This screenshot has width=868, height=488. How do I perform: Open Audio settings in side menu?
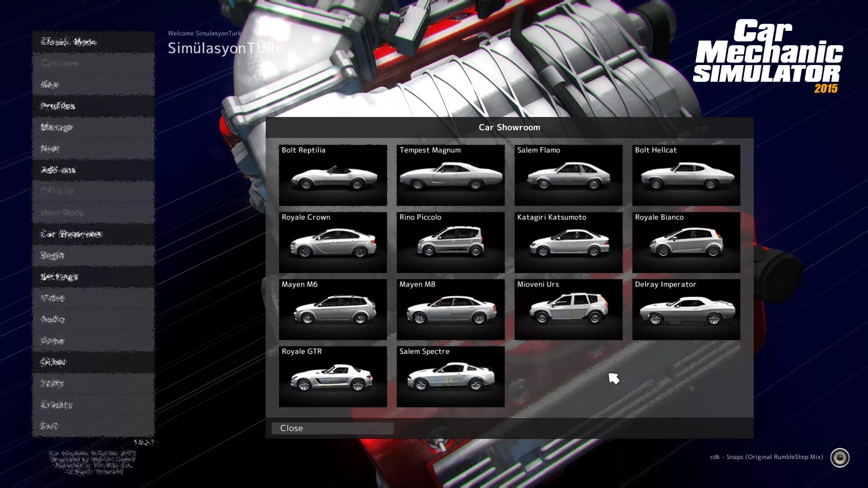(93, 319)
